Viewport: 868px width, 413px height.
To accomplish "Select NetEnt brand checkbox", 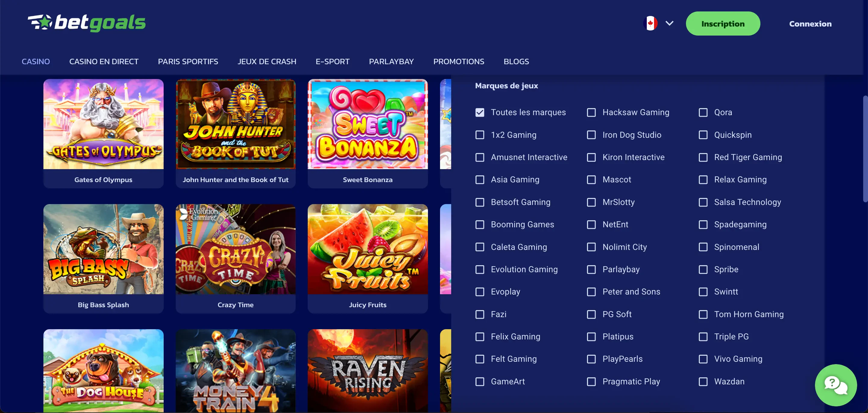I will tap(591, 225).
